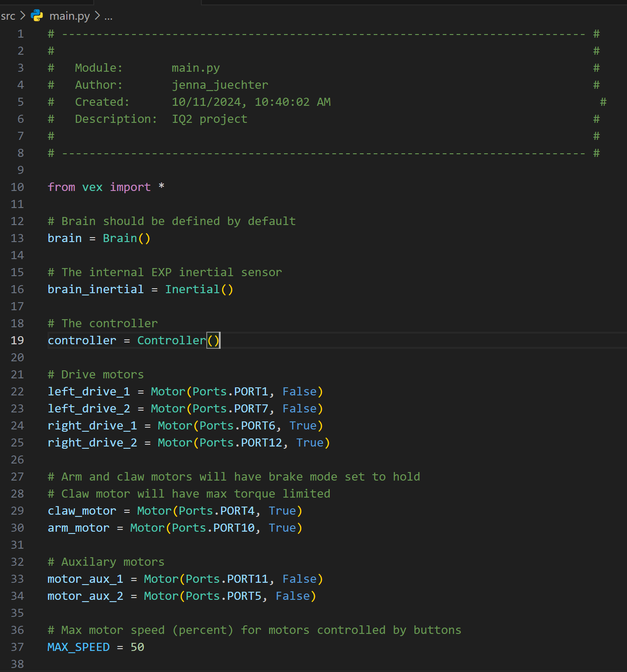The image size is (627, 672).
Task: Click the import statement "from vex import *"
Action: pyautogui.click(x=106, y=187)
